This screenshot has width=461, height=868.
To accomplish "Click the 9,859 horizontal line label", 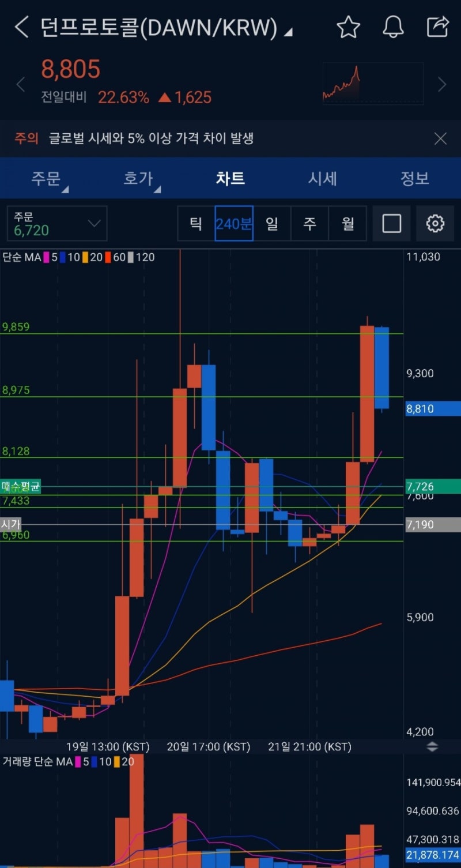I will tap(16, 327).
